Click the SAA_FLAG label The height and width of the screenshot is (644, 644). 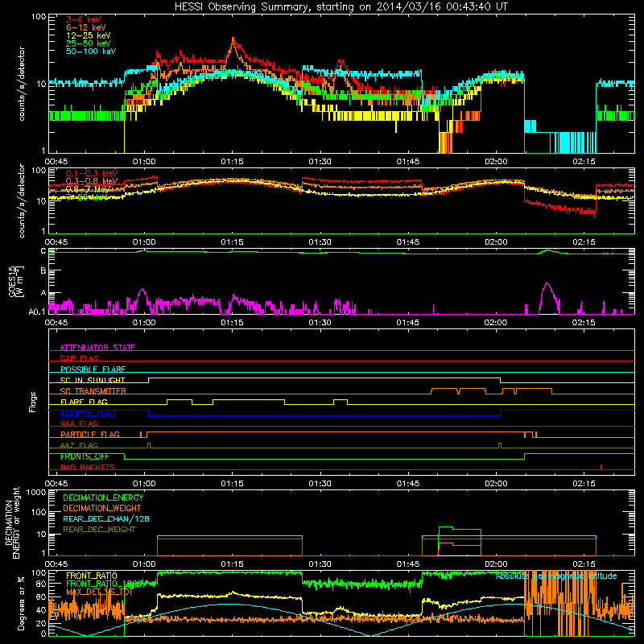[79, 423]
